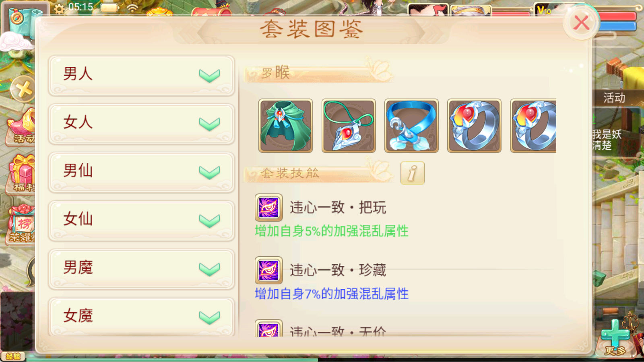Open the 更多 plus menu
The height and width of the screenshot is (362, 644).
click(615, 337)
